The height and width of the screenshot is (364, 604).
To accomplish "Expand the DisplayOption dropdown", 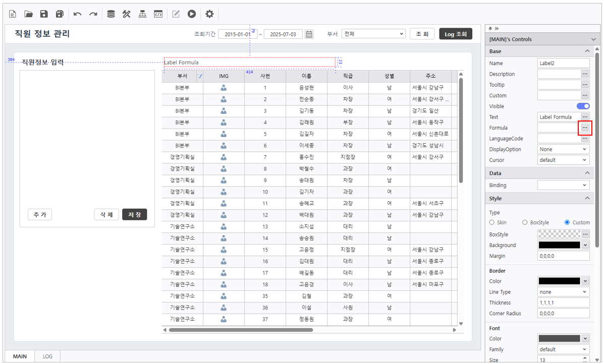I will point(563,149).
